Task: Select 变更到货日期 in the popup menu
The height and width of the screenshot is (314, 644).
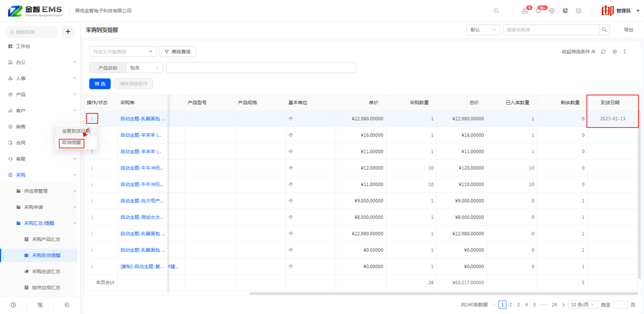Action: (x=76, y=131)
